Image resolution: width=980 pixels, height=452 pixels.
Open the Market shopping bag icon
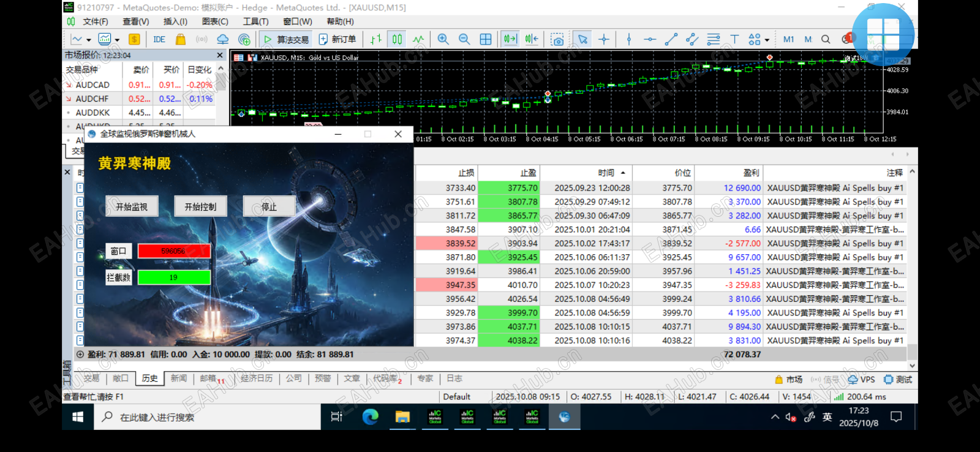coord(181,39)
